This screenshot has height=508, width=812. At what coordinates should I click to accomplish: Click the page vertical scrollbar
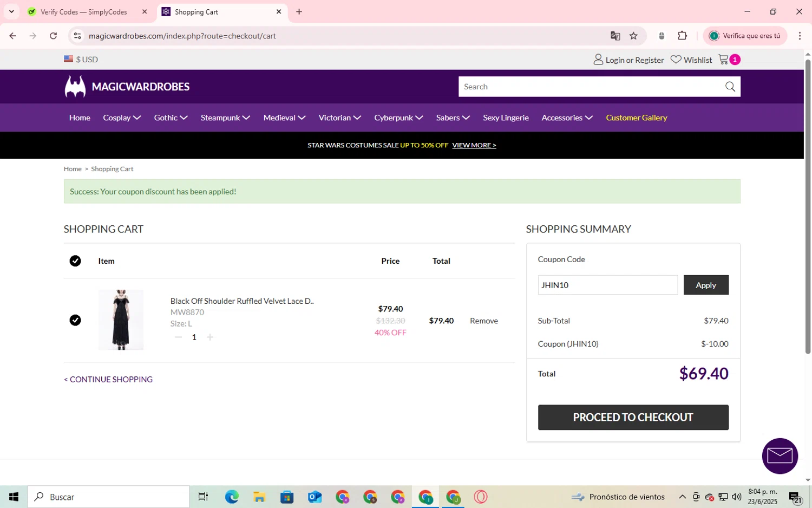[x=808, y=206]
